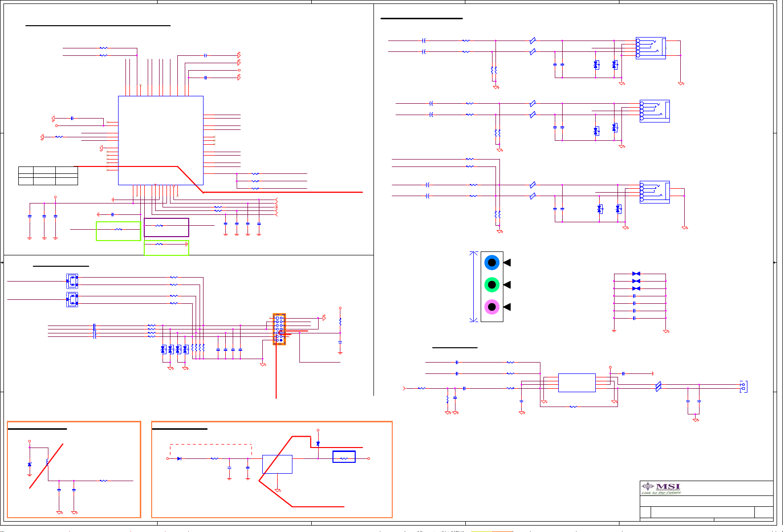
Task: Select the speaker connector at far right
Action: (744, 386)
